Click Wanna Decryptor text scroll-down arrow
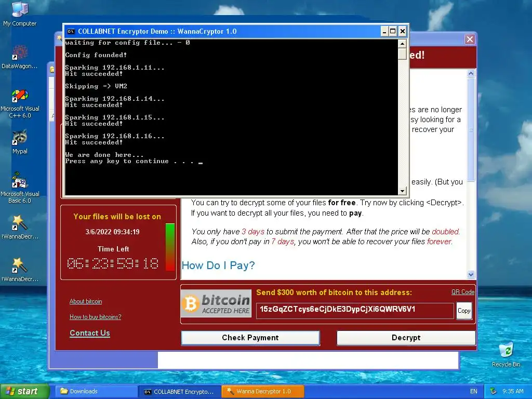This screenshot has height=399, width=532. 471,274
